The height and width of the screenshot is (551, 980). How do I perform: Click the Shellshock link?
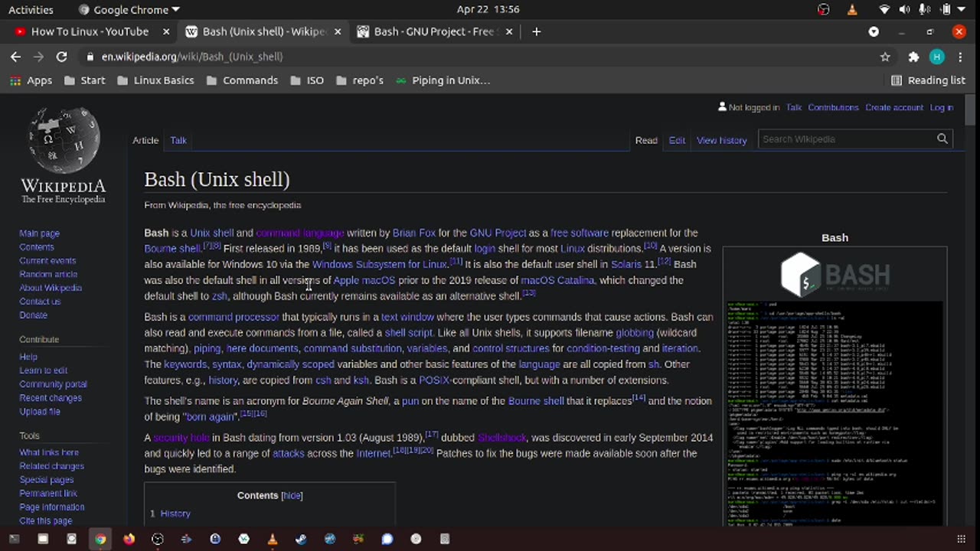[502, 438]
